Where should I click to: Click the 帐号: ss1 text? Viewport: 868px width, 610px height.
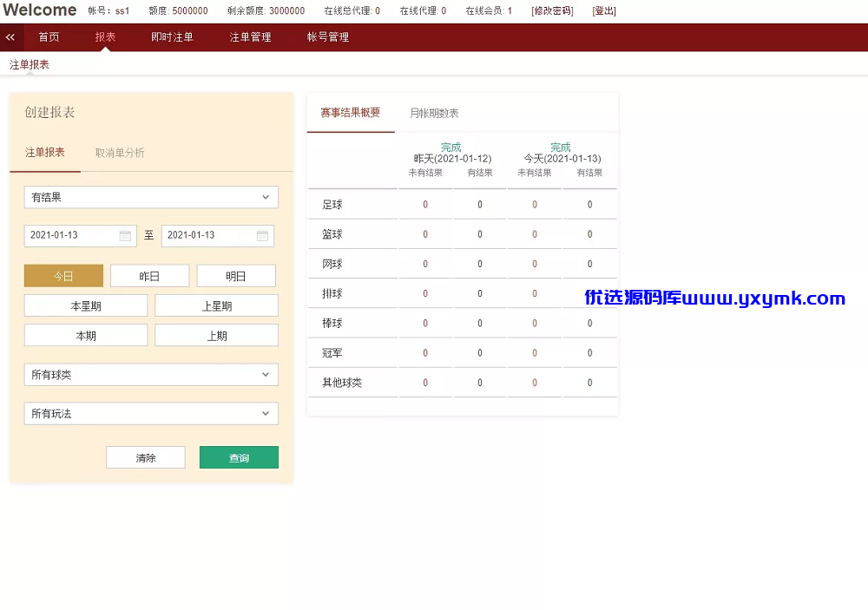pos(108,10)
